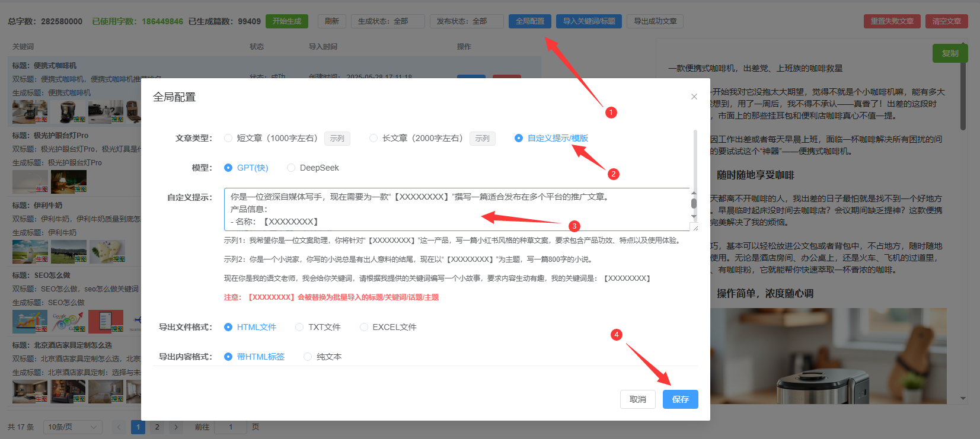Click the prompt textarea scrollbar thumb
The image size is (980, 439).
pyautogui.click(x=694, y=203)
